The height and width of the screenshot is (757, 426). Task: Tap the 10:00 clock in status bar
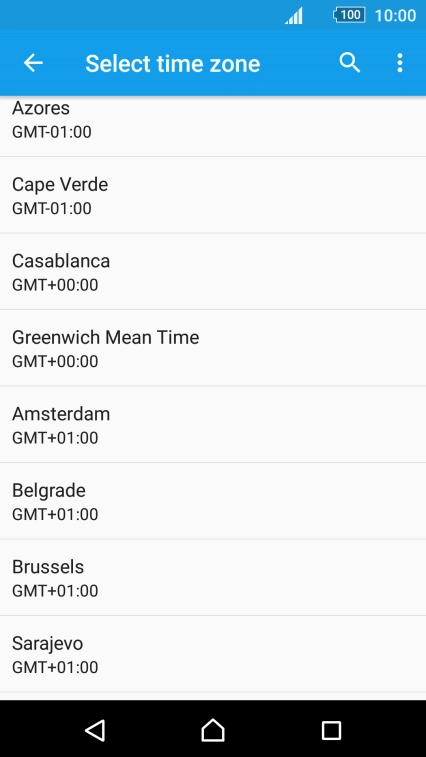point(395,15)
